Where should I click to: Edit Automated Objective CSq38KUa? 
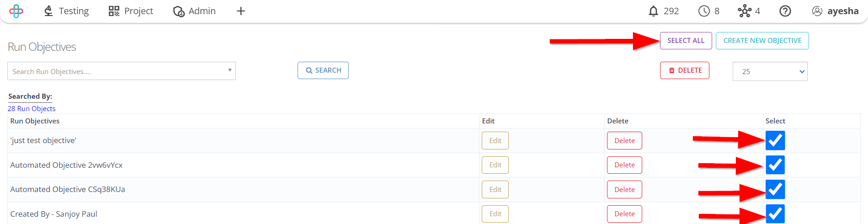495,190
